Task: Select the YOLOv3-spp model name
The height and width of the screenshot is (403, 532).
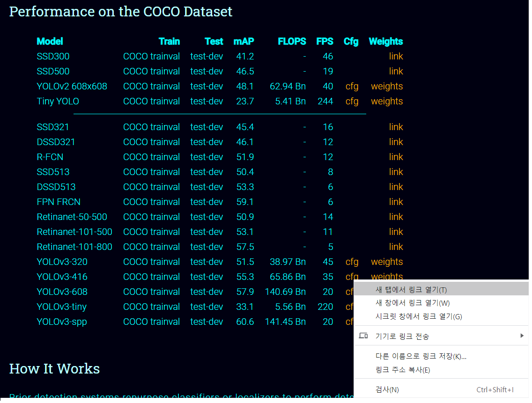Action: click(x=62, y=322)
